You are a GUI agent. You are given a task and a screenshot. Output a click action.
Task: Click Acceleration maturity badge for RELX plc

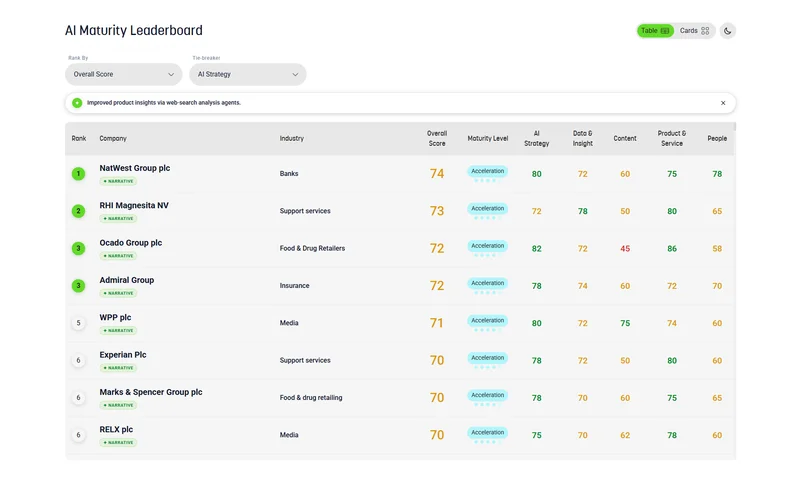click(487, 433)
